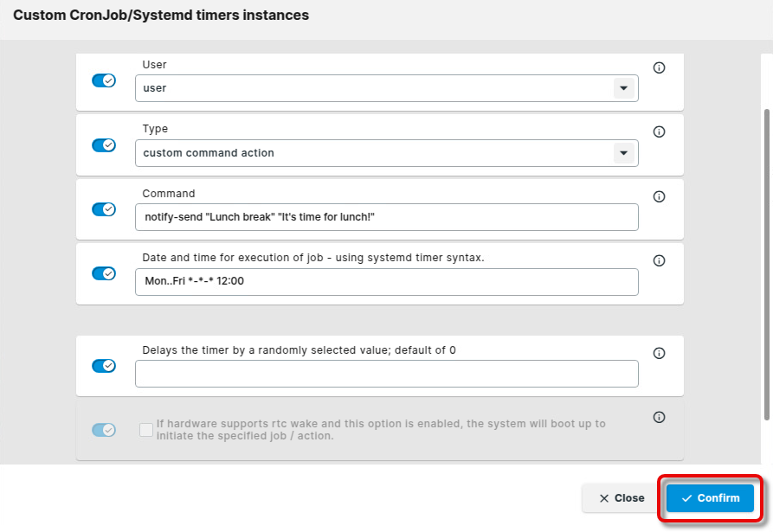Screen dimensions: 773x532
Task: Toggle the rtc wake setting switch
Action: (104, 430)
